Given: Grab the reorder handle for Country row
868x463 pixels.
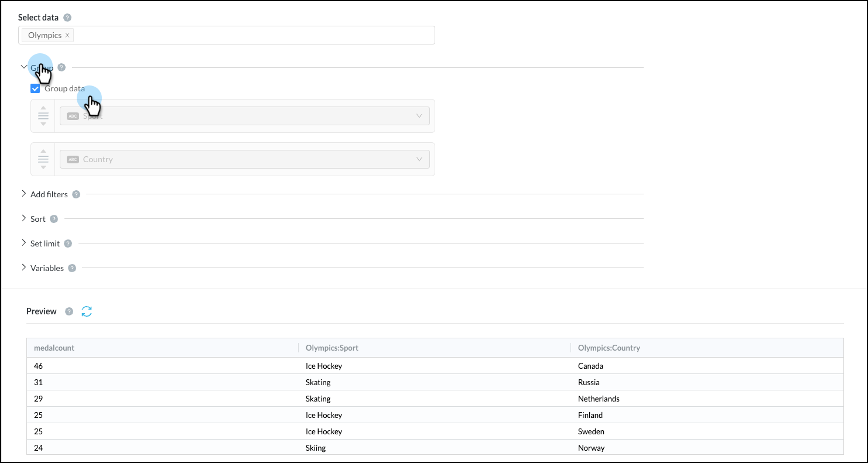Looking at the screenshot, I should click(x=43, y=159).
